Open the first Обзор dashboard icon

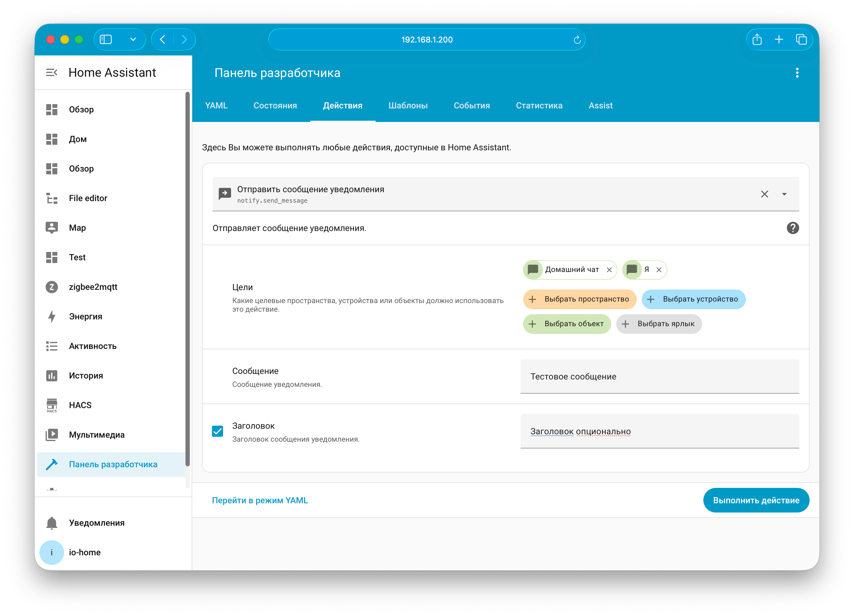[51, 110]
